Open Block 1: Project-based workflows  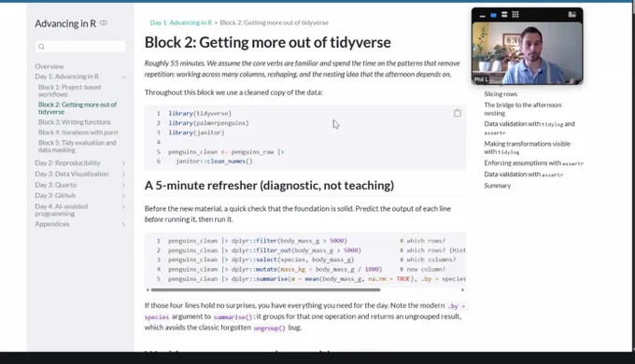coord(70,91)
